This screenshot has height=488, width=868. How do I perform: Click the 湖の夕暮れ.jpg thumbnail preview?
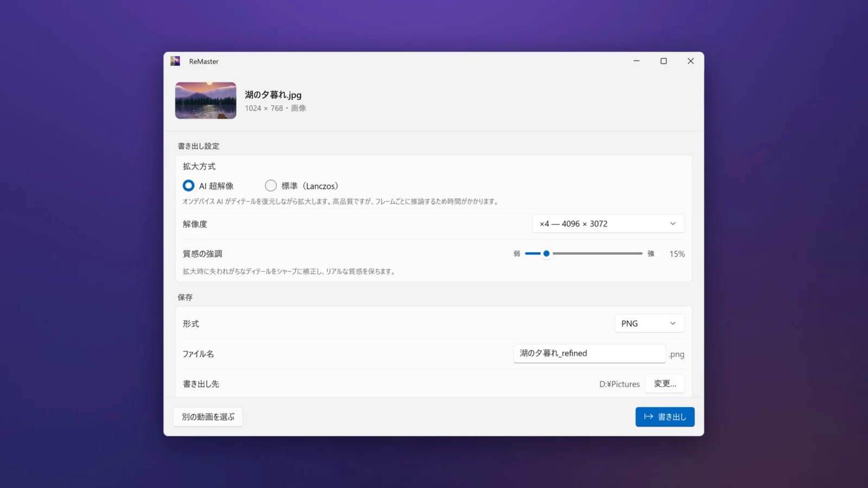(x=206, y=100)
